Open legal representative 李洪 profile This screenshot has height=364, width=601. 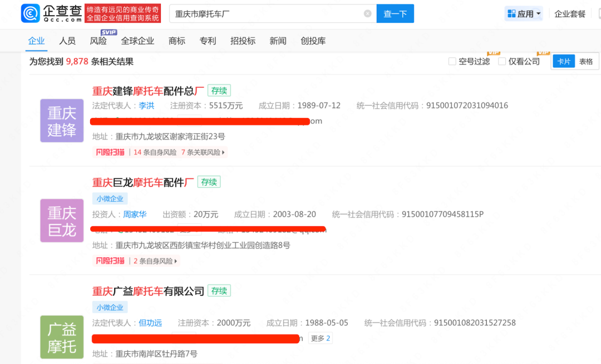point(146,105)
